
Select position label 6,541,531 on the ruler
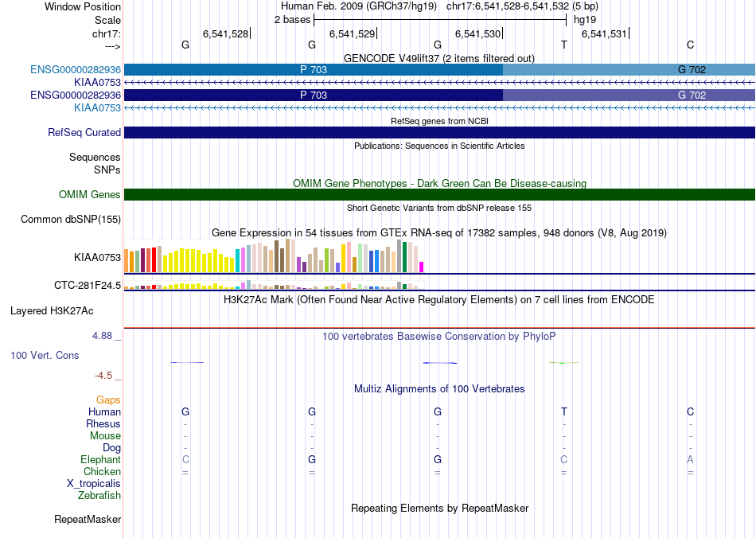point(604,33)
